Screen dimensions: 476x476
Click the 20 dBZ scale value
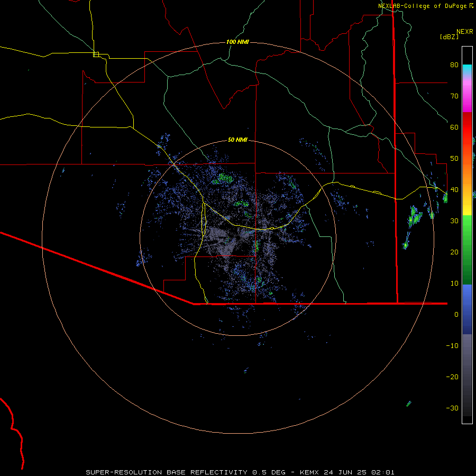pyautogui.click(x=454, y=252)
